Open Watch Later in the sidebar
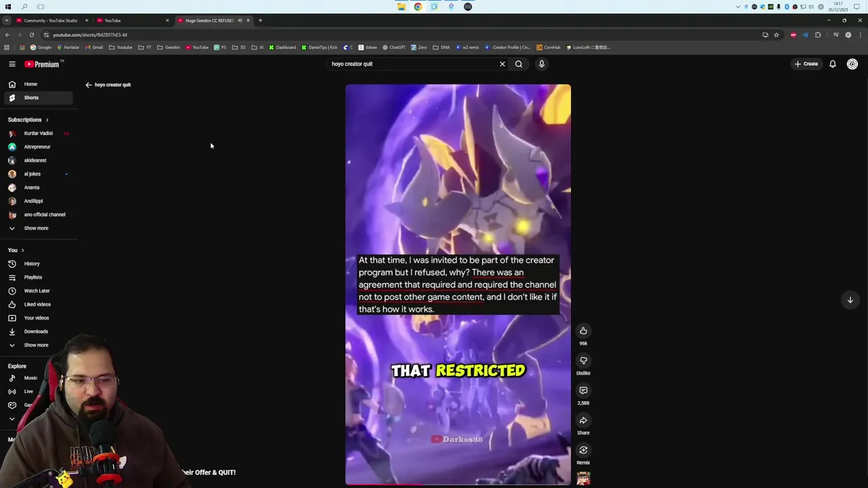Screen dimensions: 868x488 pyautogui.click(x=37, y=291)
